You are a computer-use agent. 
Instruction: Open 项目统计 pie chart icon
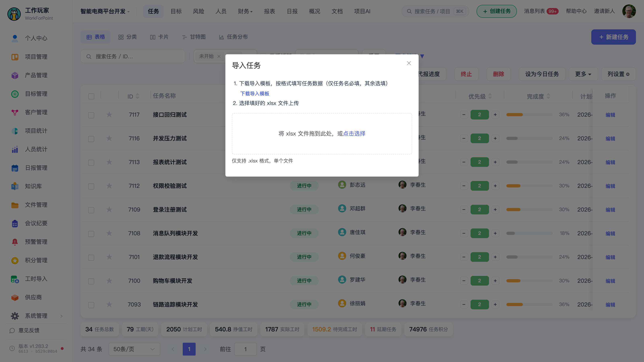(15, 131)
